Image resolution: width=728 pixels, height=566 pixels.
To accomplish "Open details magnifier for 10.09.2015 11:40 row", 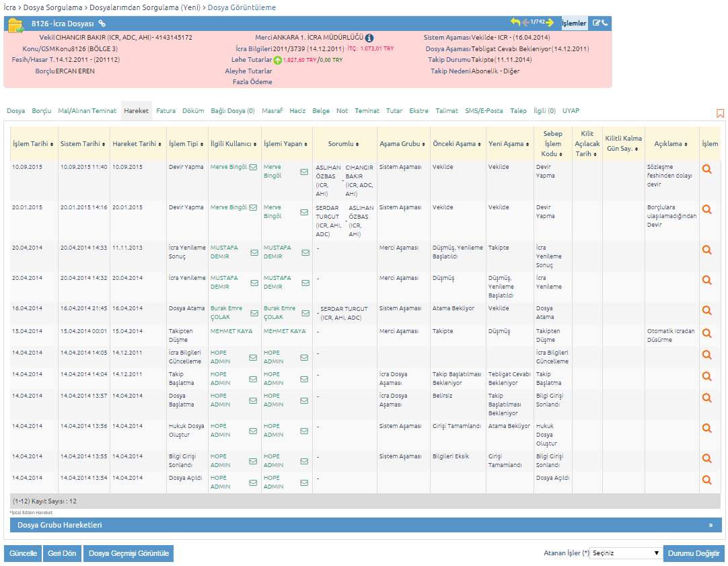I will tap(706, 169).
